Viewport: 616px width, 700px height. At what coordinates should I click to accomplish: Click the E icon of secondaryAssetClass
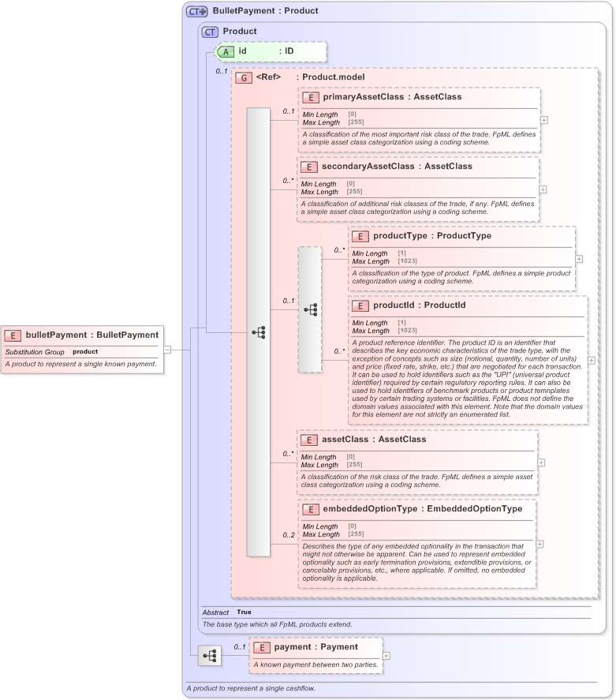tap(308, 167)
